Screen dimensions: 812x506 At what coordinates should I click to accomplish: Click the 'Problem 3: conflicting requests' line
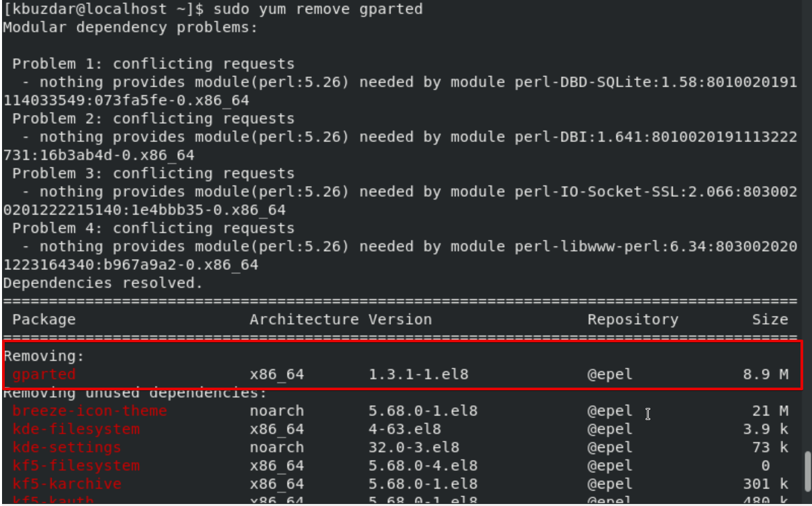pyautogui.click(x=154, y=173)
